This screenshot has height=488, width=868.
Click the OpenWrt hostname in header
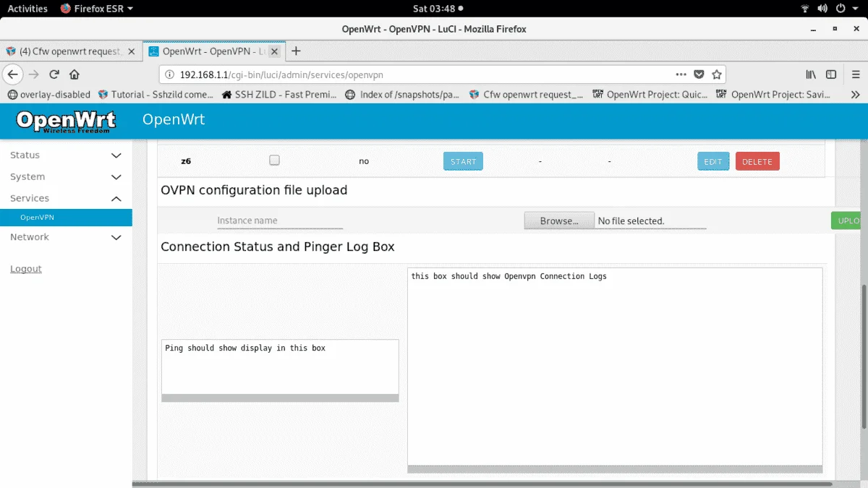point(174,119)
